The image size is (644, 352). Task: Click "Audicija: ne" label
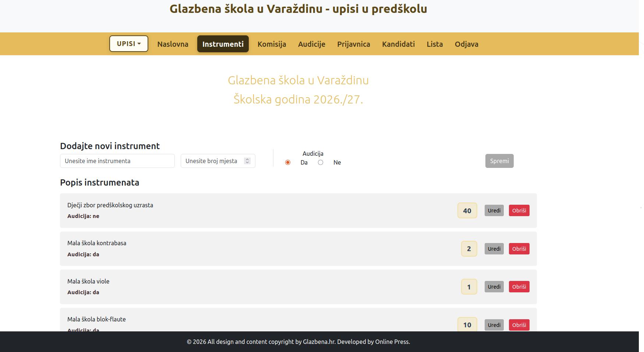[x=83, y=216]
